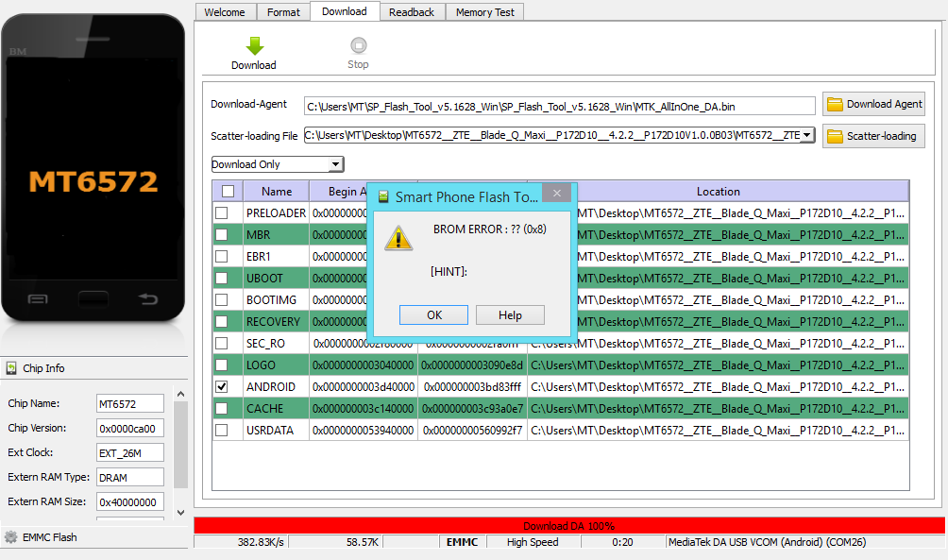Click the Chip Info panel icon
The image size is (948, 560).
point(11,368)
